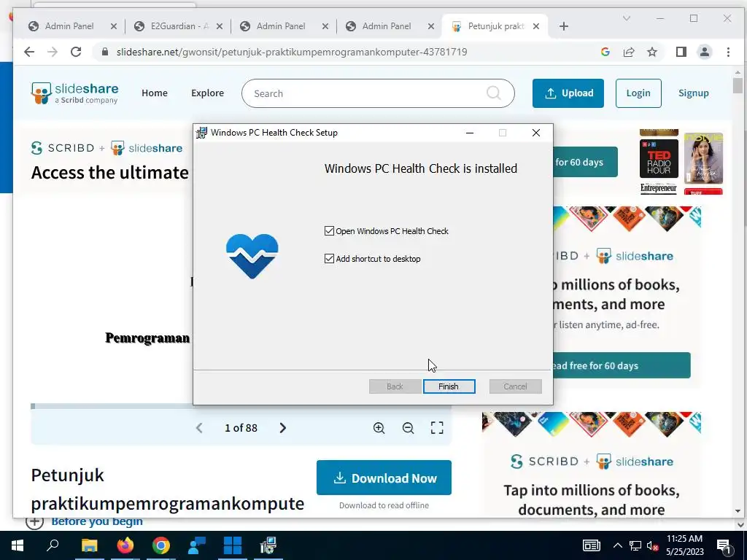Open the Windows Start menu

coord(18,545)
